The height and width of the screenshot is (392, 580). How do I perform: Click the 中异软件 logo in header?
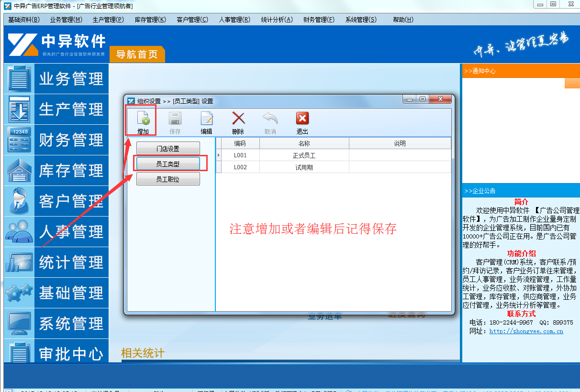point(56,45)
